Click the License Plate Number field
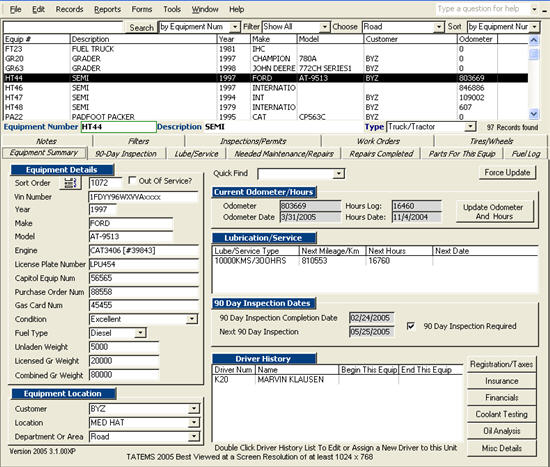Screen dimensions: 550x467 click(144, 264)
